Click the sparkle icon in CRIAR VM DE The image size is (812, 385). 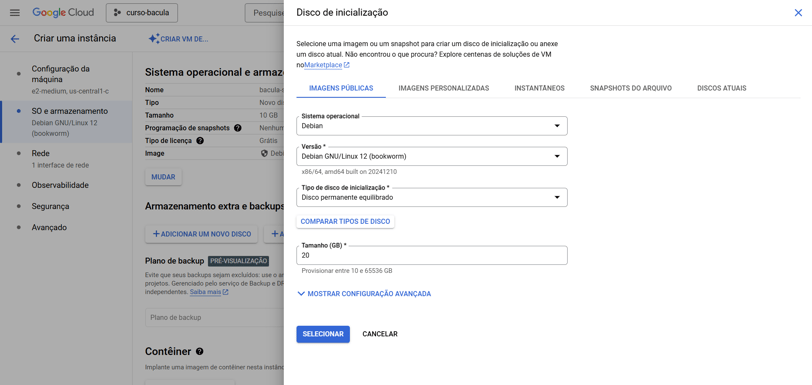[x=153, y=39]
